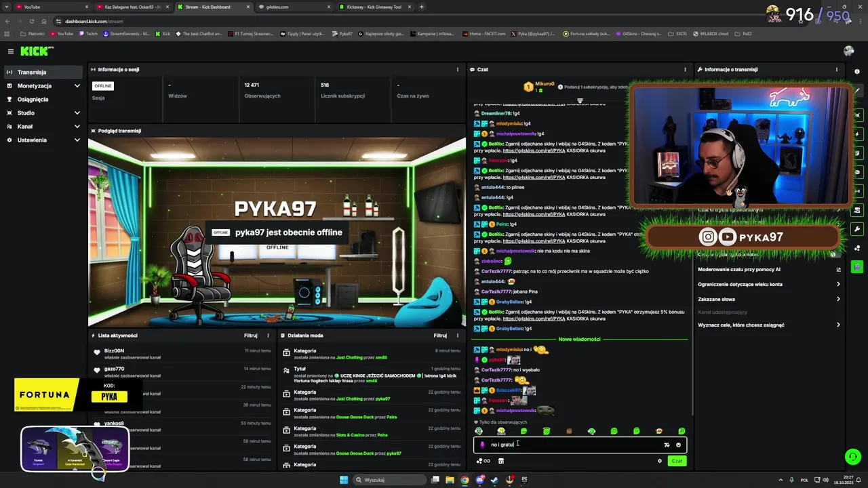The height and width of the screenshot is (488, 868).
Task: Open the Informacje o sesji three-dot menu
Action: coord(458,69)
